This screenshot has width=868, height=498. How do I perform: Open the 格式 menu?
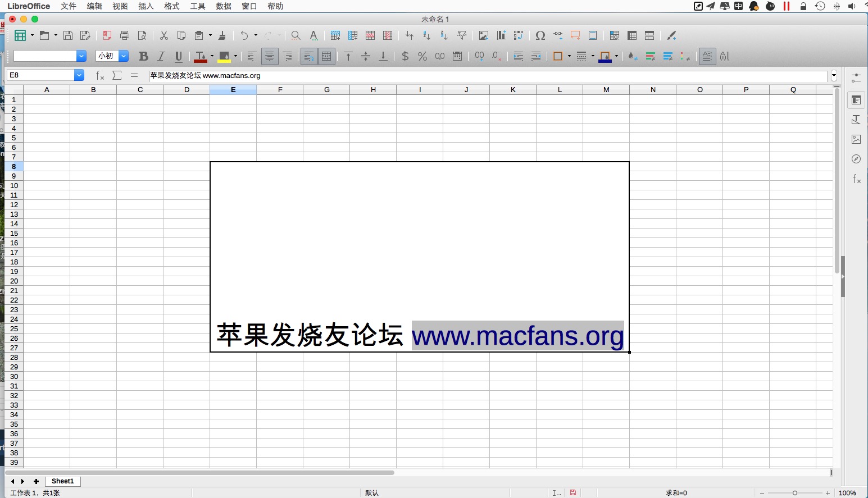(172, 6)
